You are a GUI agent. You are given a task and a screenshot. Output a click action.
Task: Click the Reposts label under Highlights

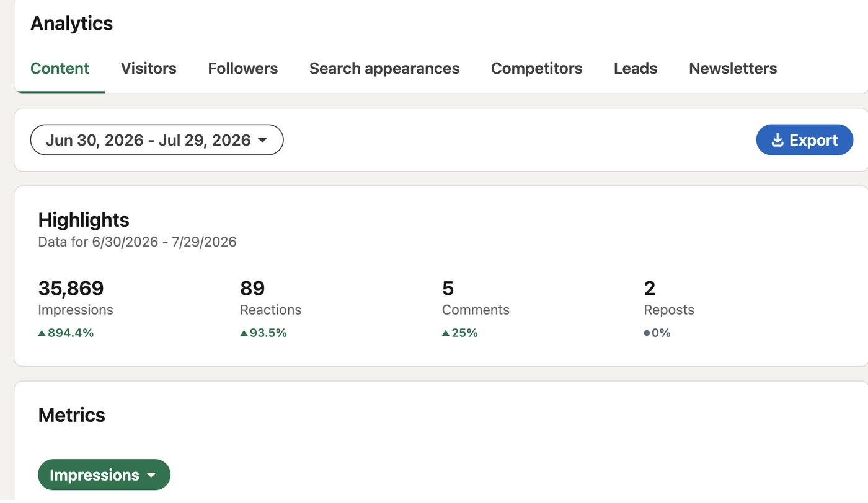click(669, 310)
